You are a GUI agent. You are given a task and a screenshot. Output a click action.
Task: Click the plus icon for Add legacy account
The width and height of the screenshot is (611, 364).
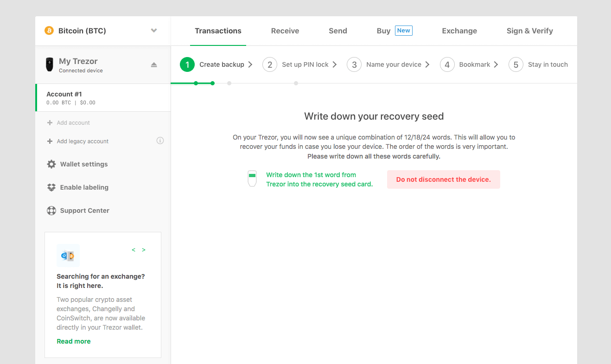pyautogui.click(x=50, y=141)
